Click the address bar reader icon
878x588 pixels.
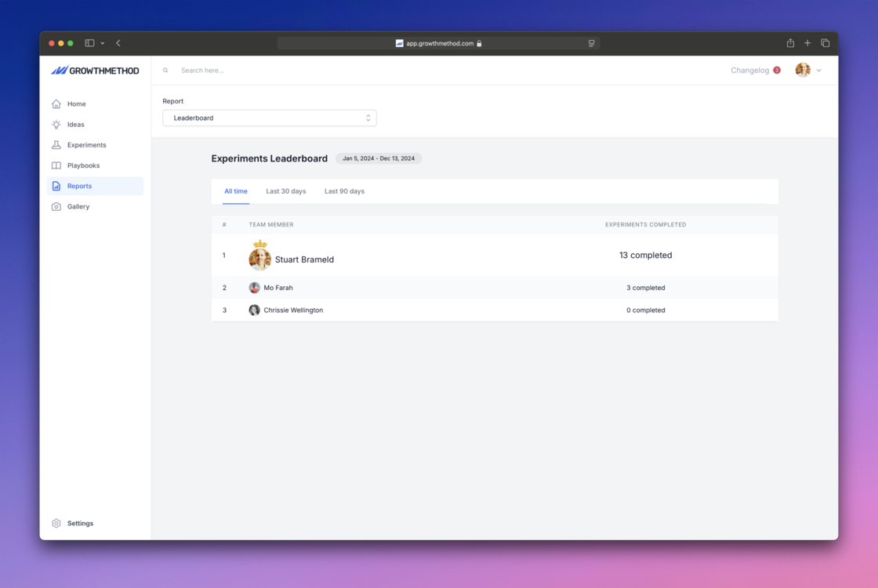point(591,43)
